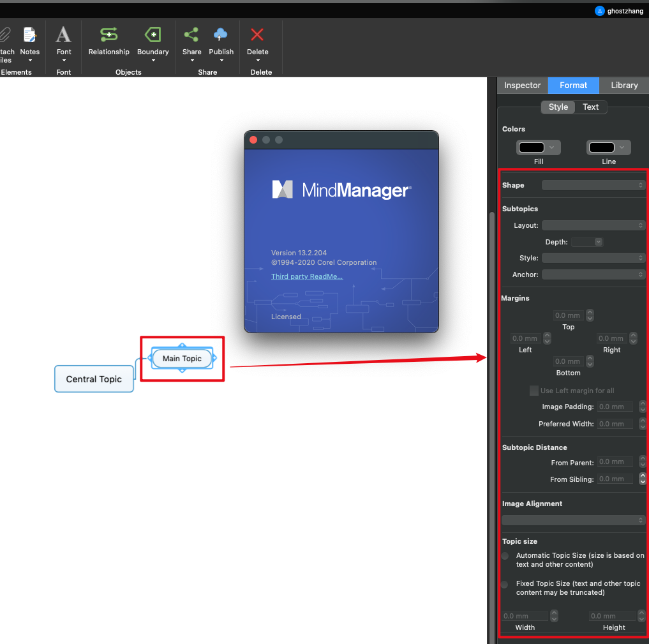
Task: Open the Third party ReadMe link
Action: click(x=307, y=276)
